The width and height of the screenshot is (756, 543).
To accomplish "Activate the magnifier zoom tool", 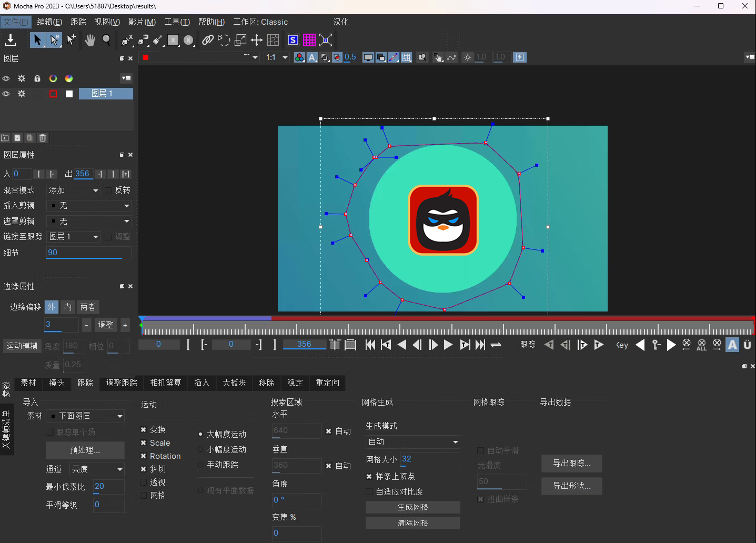I will click(106, 40).
